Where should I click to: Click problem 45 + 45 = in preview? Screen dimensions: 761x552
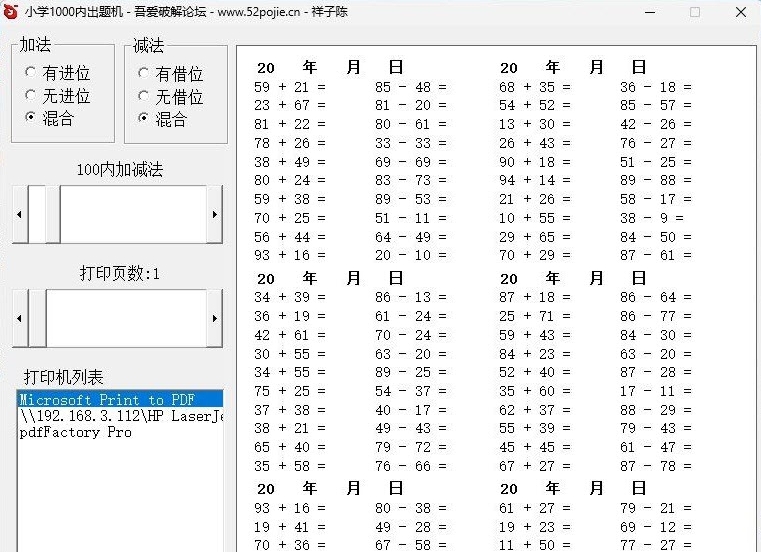click(535, 447)
